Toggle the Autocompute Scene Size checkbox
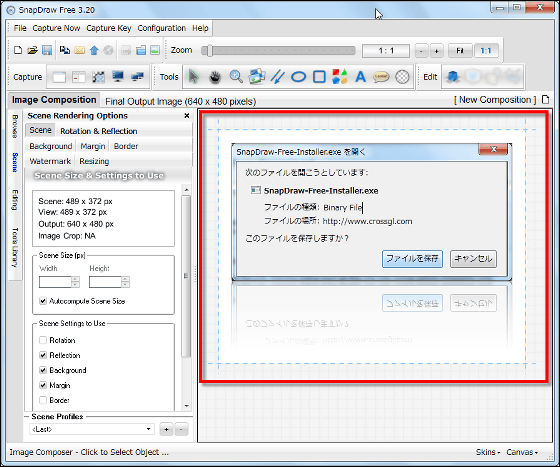This screenshot has width=560, height=467. 43,301
